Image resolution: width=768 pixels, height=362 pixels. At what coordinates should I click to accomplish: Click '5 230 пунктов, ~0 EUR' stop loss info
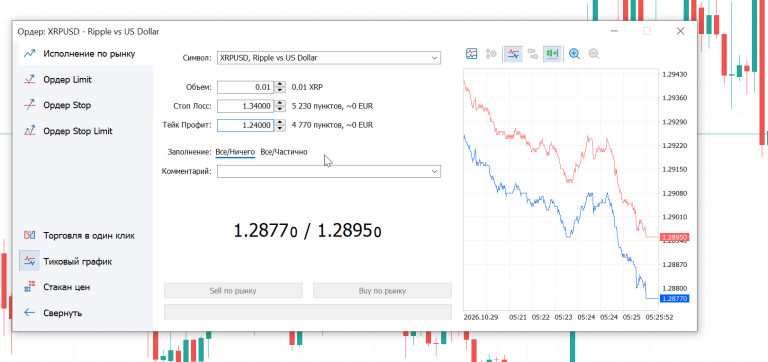333,106
